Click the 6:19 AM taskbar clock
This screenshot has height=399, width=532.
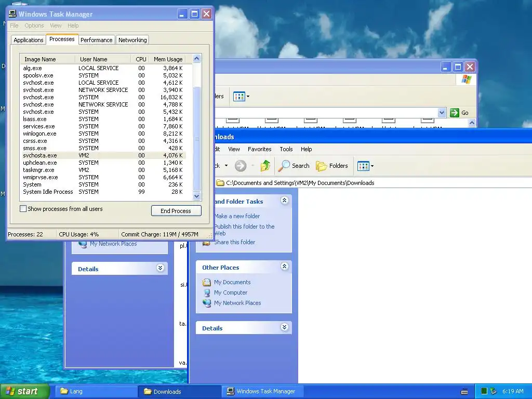pyautogui.click(x=513, y=391)
